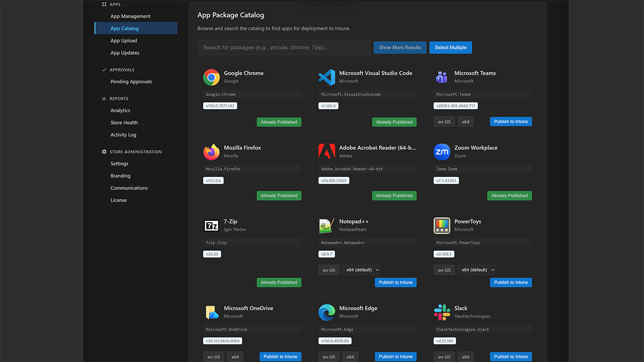This screenshot has height=362, width=644.
Task: Click the Google Chrome app icon
Action: [211, 77]
